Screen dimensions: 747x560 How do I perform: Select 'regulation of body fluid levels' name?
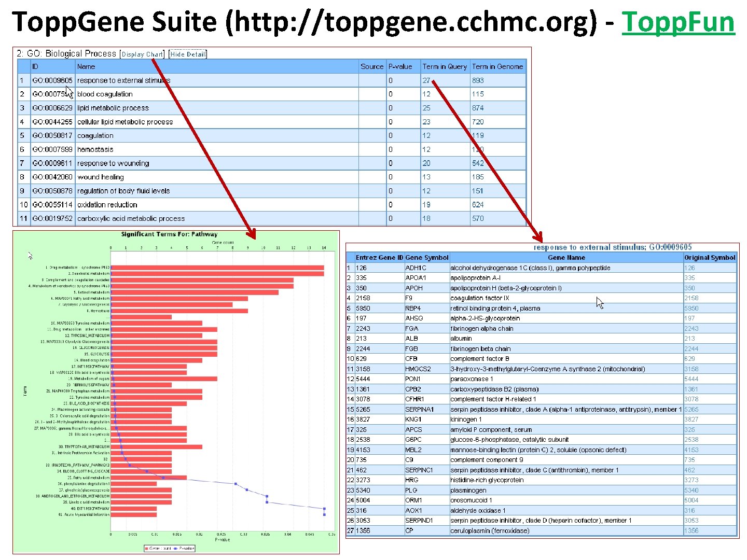click(x=123, y=191)
